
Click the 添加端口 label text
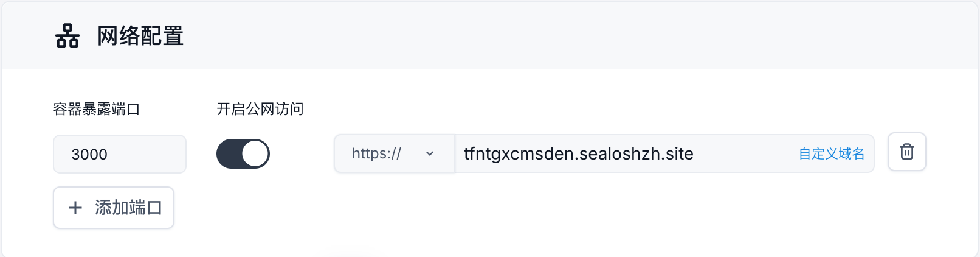pos(128,208)
